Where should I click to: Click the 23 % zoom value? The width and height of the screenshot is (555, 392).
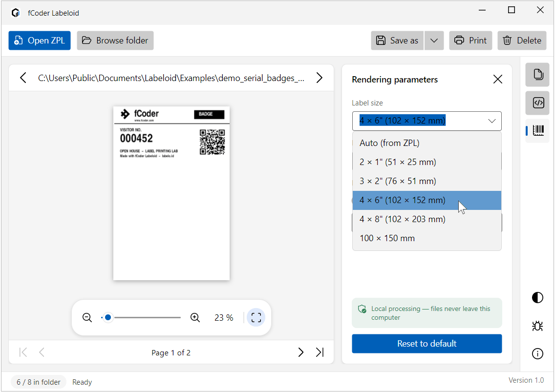(224, 318)
